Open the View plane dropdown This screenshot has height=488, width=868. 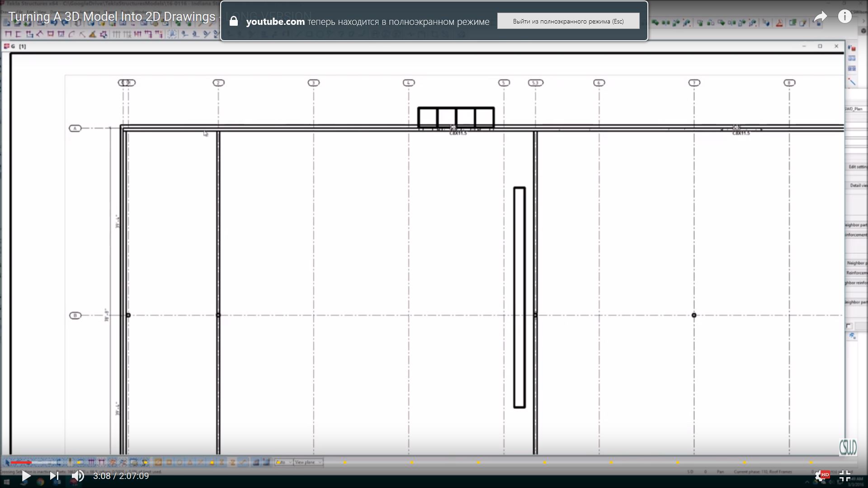(308, 462)
